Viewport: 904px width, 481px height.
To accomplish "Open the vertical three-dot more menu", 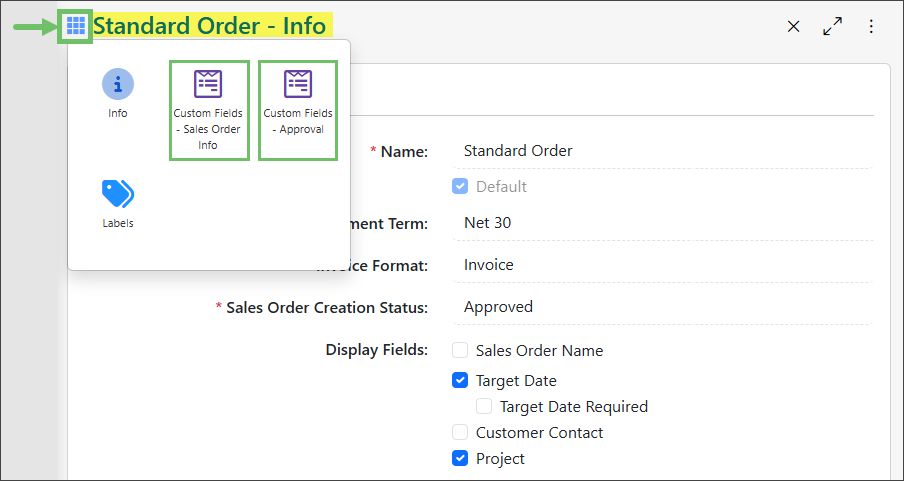I will (x=871, y=27).
